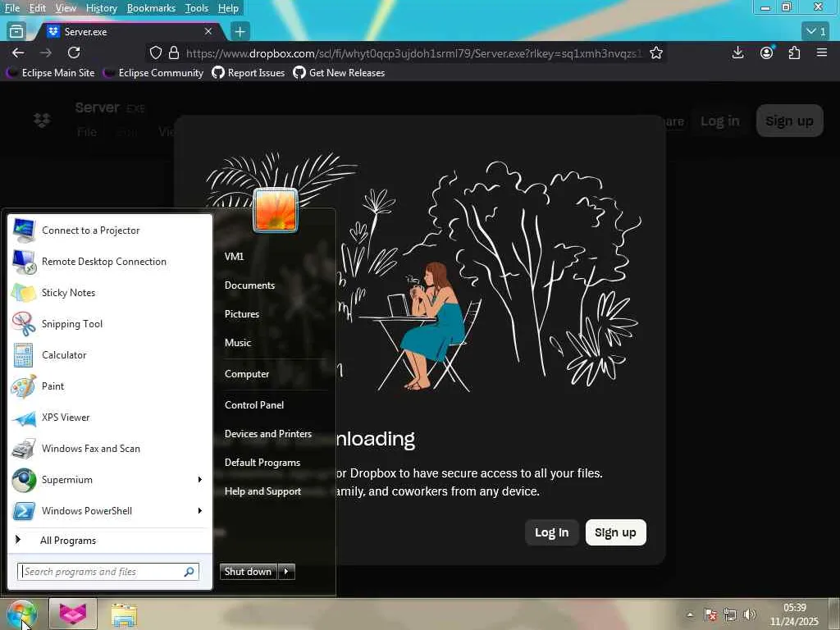
Task: Click the Search programs and files box
Action: pyautogui.click(x=108, y=572)
